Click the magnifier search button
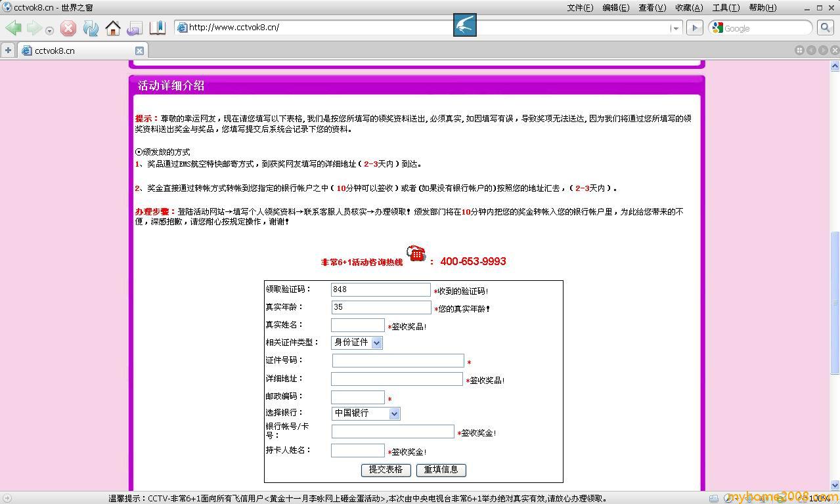The height and width of the screenshot is (504, 840). [825, 28]
